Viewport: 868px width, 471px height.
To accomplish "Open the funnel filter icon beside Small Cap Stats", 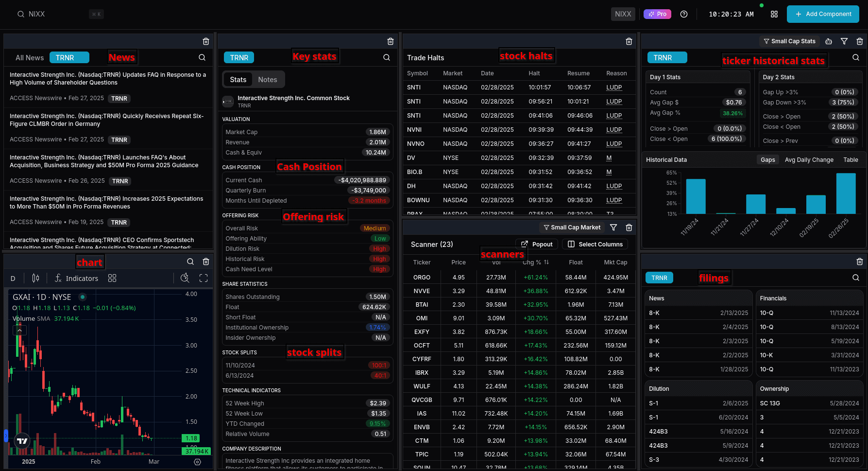I will pos(844,41).
